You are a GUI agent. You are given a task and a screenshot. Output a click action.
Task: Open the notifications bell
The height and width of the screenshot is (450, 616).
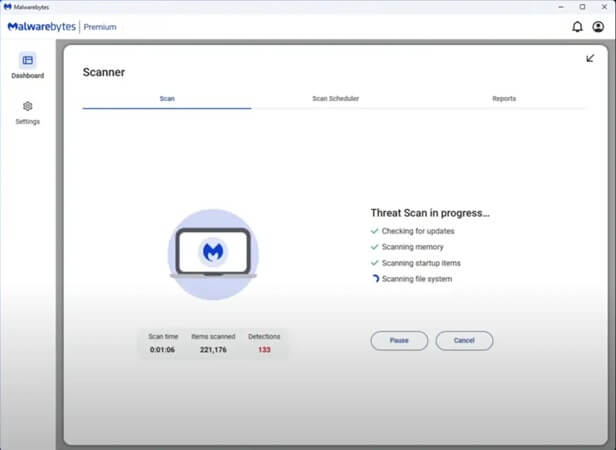pyautogui.click(x=577, y=27)
